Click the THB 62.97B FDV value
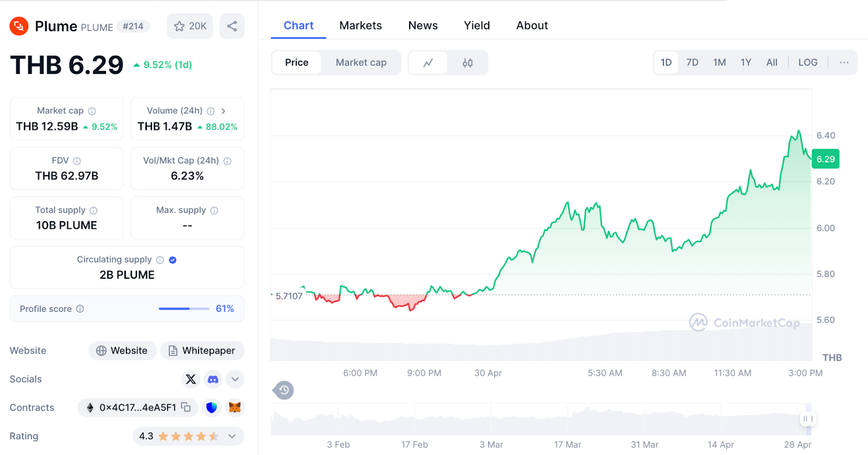868x455 pixels. click(67, 176)
